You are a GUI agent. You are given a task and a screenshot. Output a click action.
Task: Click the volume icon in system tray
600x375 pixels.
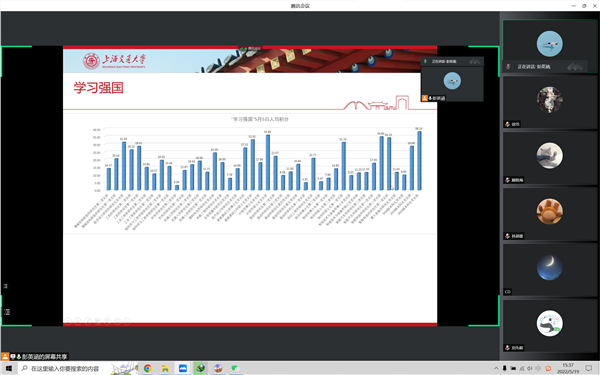(x=530, y=368)
